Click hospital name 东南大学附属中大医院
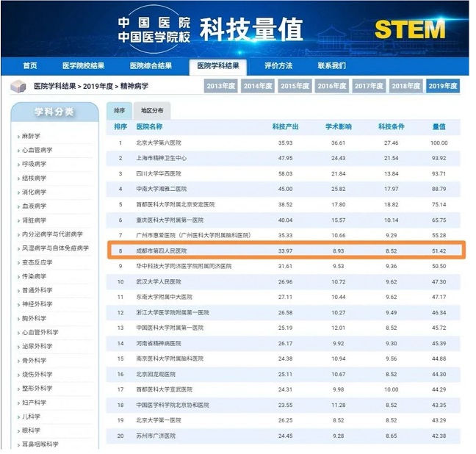The image size is (476, 454). coord(164,297)
